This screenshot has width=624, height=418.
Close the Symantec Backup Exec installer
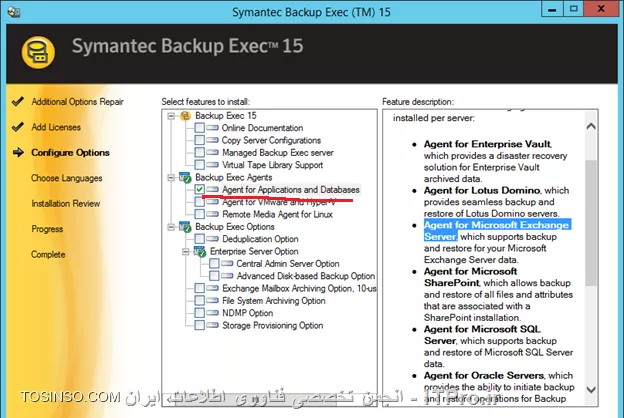[x=601, y=9]
